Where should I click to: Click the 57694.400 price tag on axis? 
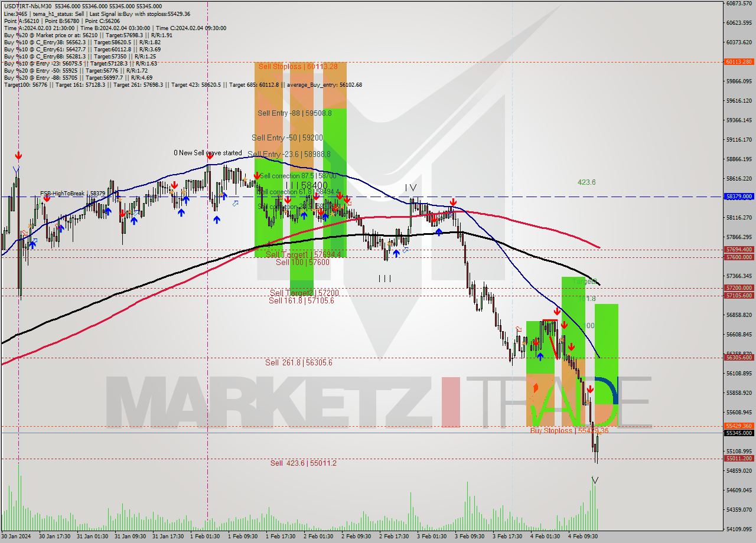pos(739,249)
